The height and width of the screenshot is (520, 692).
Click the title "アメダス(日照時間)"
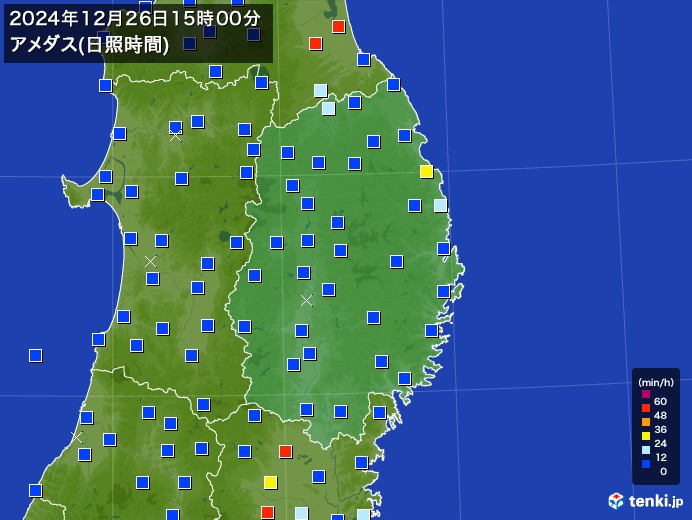[89, 45]
